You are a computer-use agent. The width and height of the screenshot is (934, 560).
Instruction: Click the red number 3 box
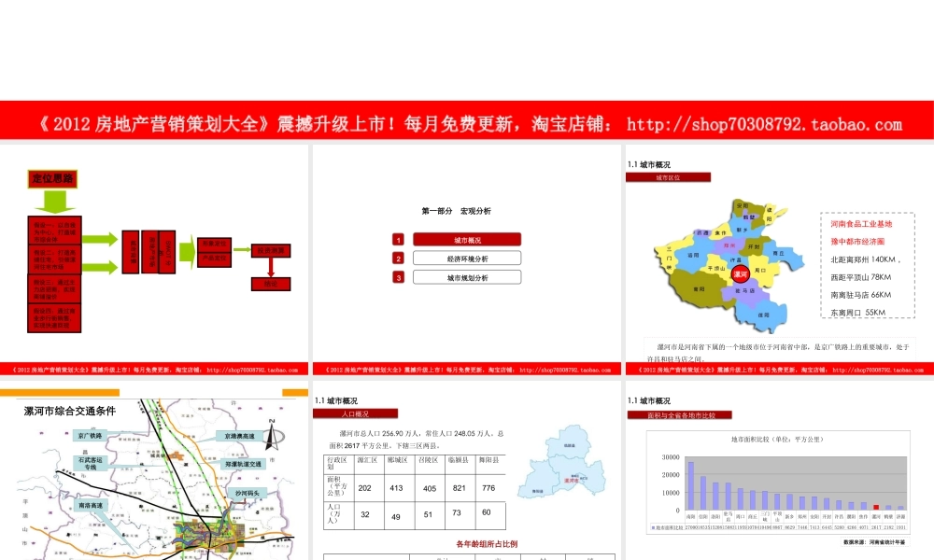point(399,277)
